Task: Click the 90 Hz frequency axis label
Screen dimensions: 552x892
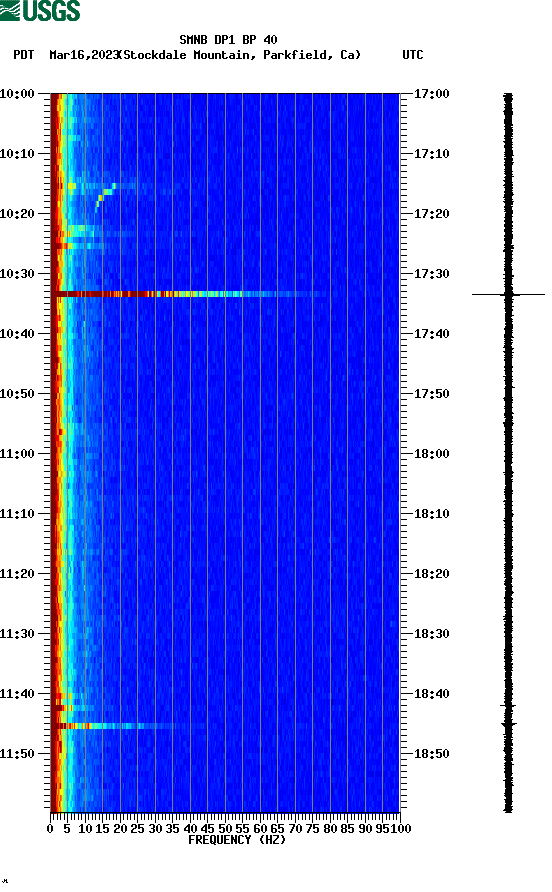Action: pos(365,829)
